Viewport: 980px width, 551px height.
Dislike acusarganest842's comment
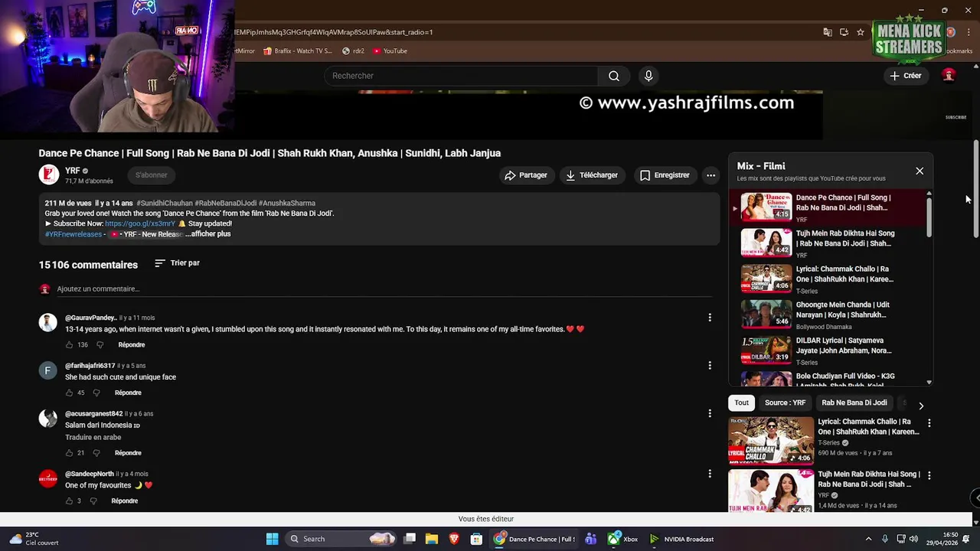pyautogui.click(x=96, y=453)
